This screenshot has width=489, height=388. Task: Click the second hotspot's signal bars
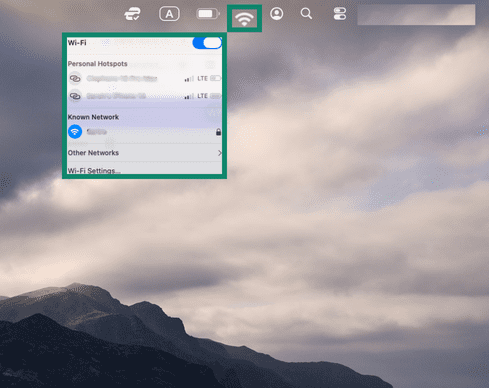tap(189, 96)
